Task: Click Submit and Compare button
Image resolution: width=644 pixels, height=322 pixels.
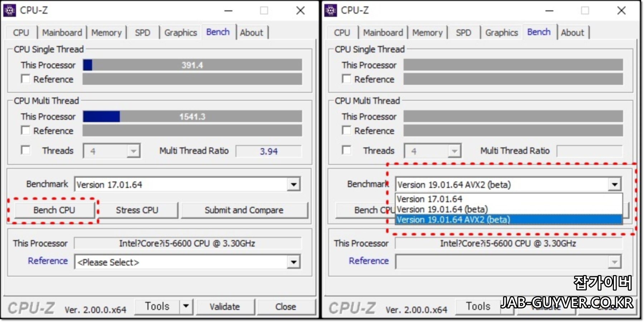Action: [244, 210]
